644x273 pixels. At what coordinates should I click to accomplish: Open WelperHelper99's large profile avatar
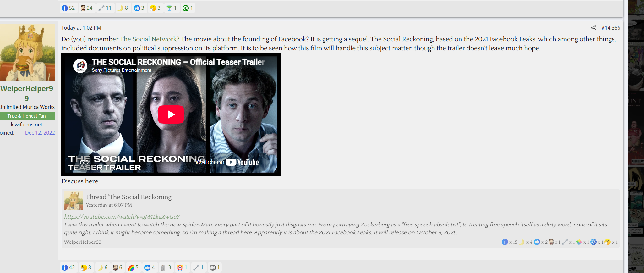coord(27,53)
